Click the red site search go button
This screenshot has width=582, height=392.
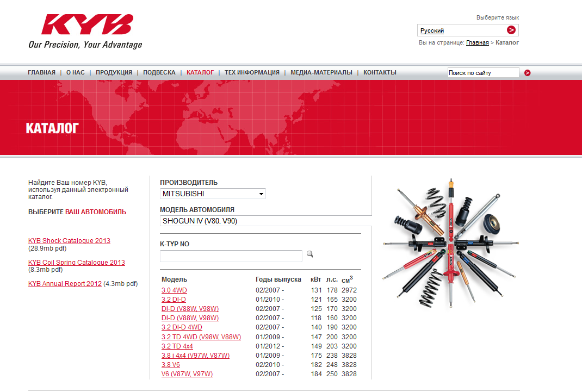click(x=527, y=73)
